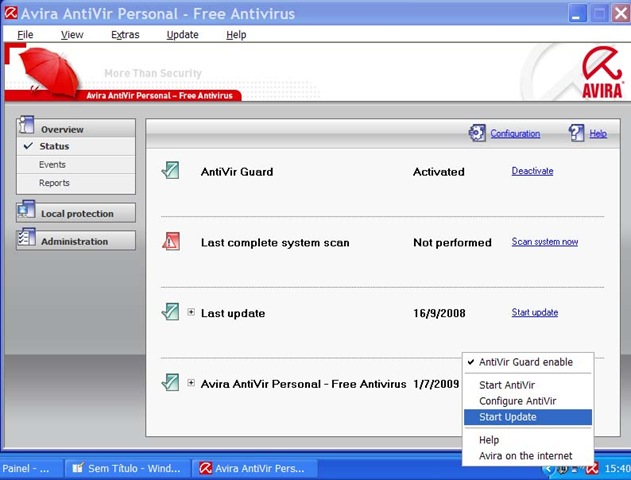Toggle AntiVir Guard enable in context menu

(x=528, y=362)
